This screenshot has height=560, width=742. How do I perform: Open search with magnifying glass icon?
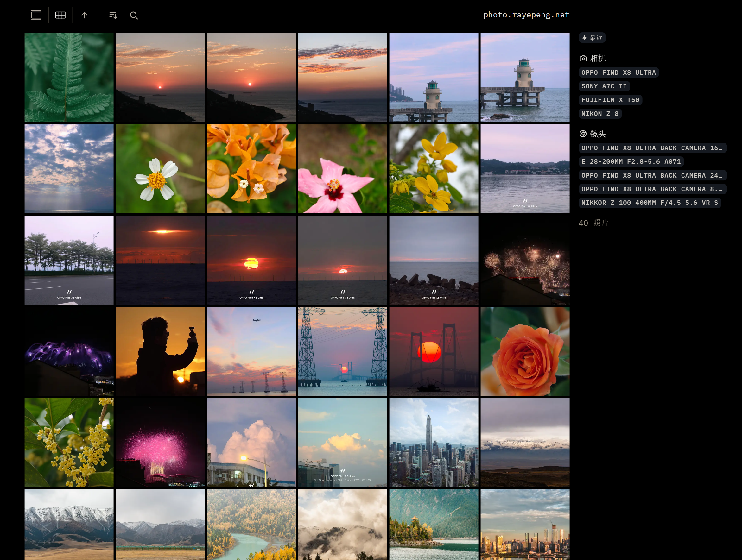(134, 16)
